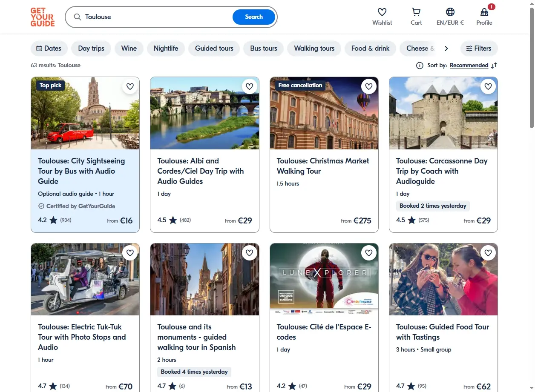
Task: Select the Walking tours chip
Action: [314, 49]
